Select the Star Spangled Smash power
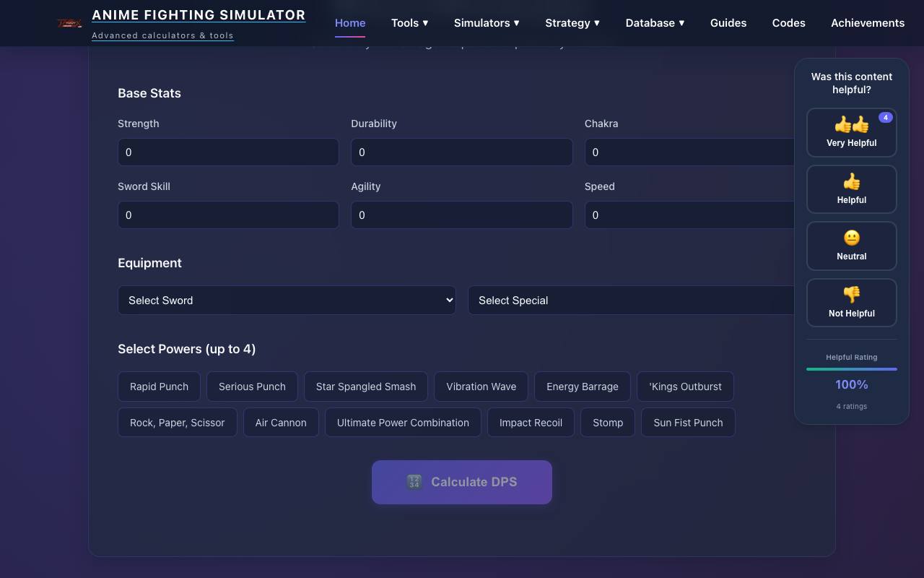Screen dimensions: 924x578 [x=366, y=387]
